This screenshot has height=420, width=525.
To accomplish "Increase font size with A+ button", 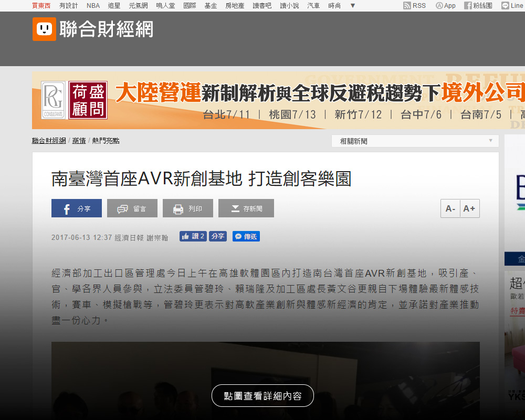I will pos(469,208).
